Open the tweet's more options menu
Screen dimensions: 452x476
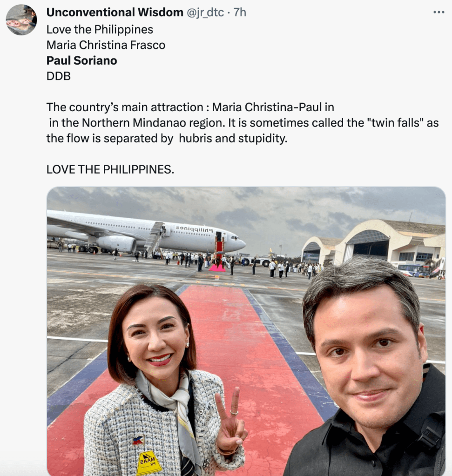click(439, 12)
